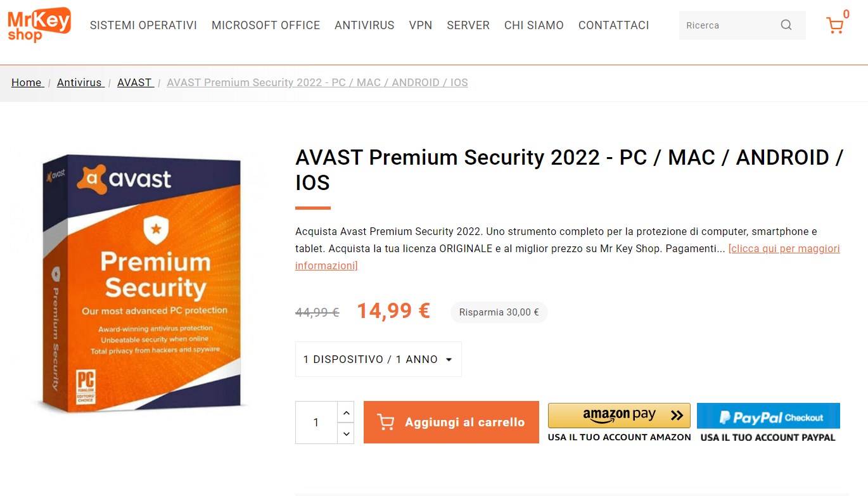Click the Ricerca search field
The width and height of the screenshot is (868, 496).
(x=729, y=25)
